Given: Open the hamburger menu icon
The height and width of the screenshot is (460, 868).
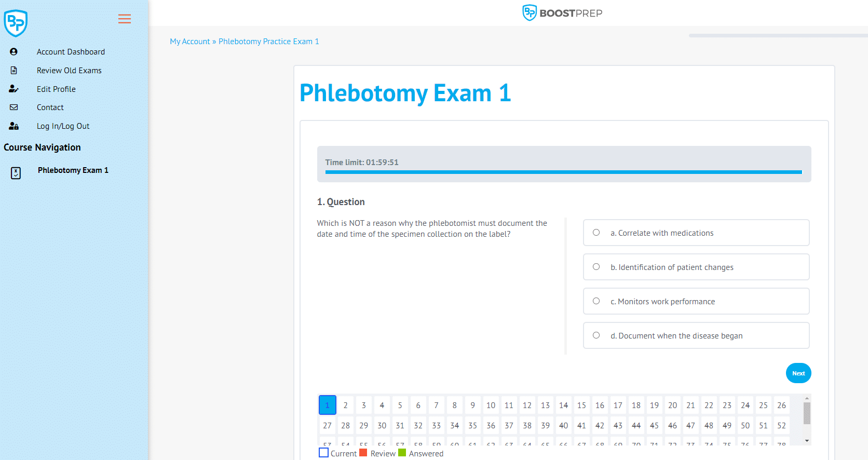Looking at the screenshot, I should click(x=124, y=19).
